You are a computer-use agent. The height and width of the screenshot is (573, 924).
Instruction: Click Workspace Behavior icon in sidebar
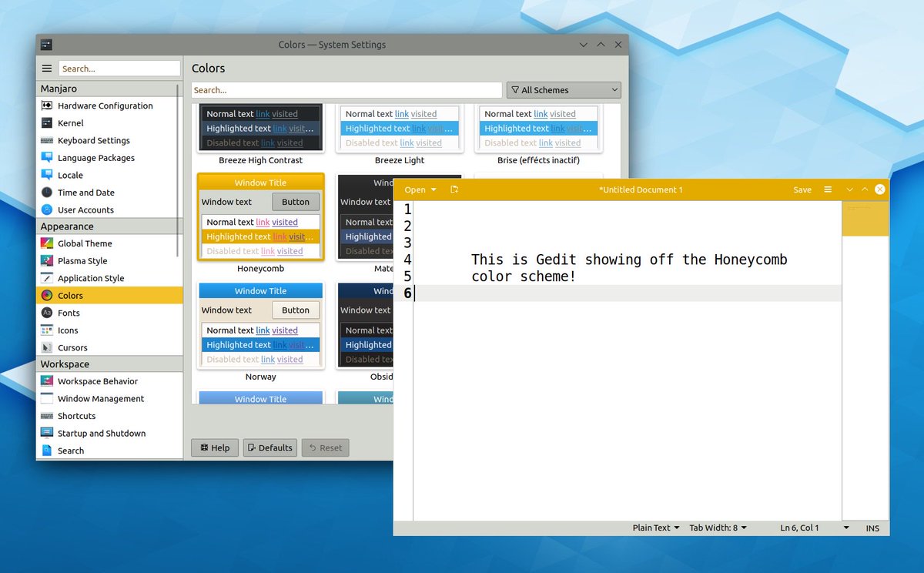click(x=47, y=381)
